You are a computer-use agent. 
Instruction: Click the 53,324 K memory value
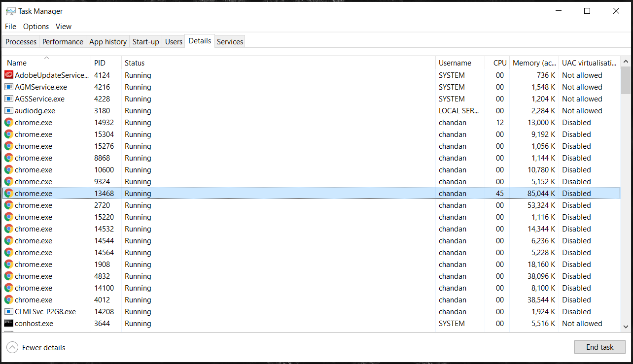tap(541, 205)
